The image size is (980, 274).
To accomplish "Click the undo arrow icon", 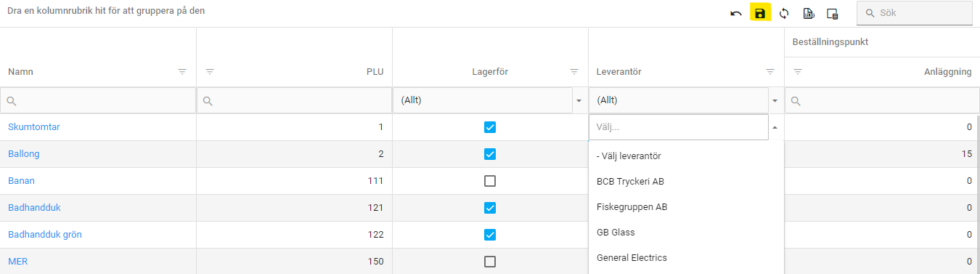I will (736, 14).
